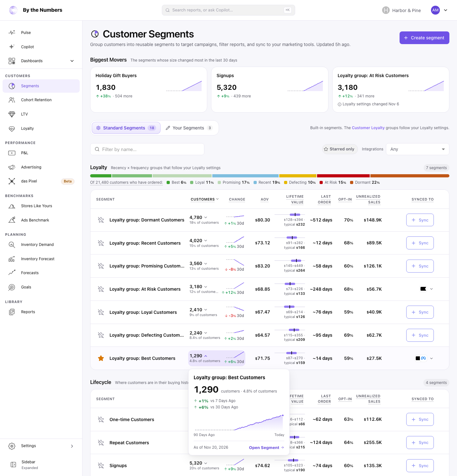Viewport: 457px width, 476px height.
Task: Click the At Risk red bar segment
Action: (x=343, y=176)
